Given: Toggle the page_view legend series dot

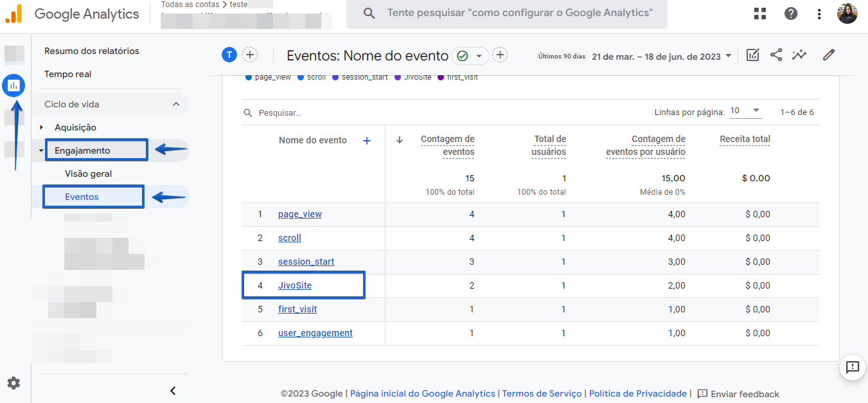Looking at the screenshot, I should coord(249,77).
